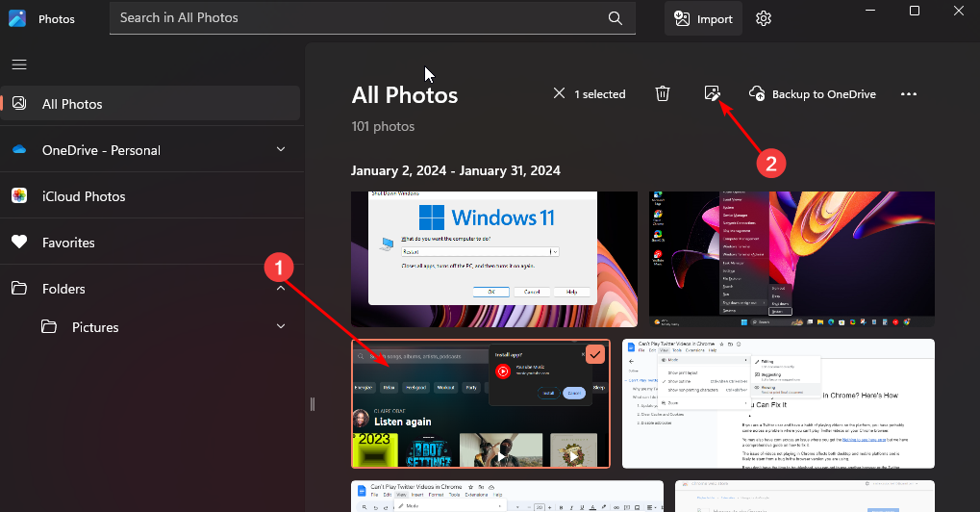Open the Windows 11 shutdown dialog thumbnail
The height and width of the screenshot is (512, 980).
point(493,259)
